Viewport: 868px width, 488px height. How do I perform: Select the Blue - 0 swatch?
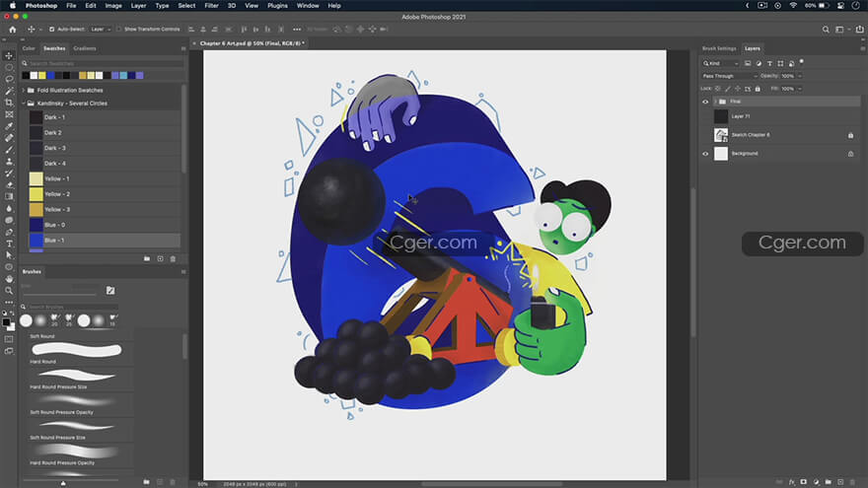click(x=105, y=225)
